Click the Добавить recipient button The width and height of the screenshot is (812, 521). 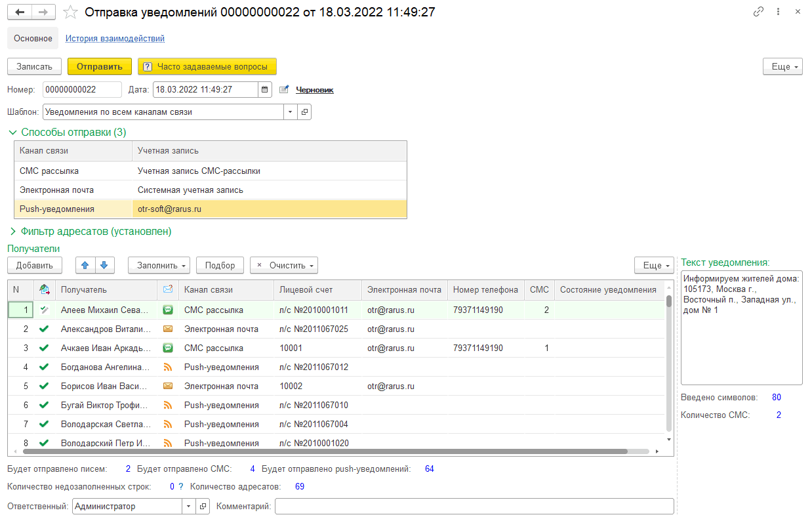[x=34, y=265]
